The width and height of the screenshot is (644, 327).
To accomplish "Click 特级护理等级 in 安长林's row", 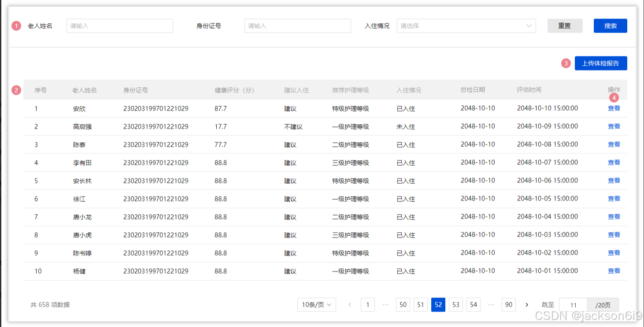I will click(351, 181).
